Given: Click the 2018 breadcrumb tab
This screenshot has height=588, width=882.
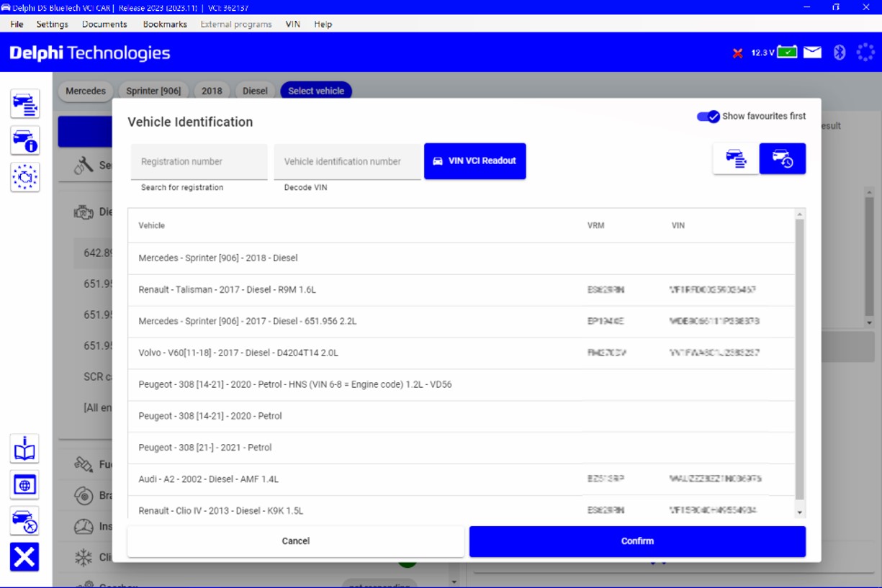Looking at the screenshot, I should coord(212,91).
